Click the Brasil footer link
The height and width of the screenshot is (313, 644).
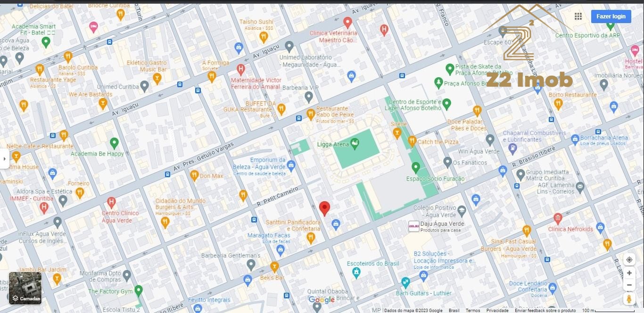pyautogui.click(x=454, y=310)
